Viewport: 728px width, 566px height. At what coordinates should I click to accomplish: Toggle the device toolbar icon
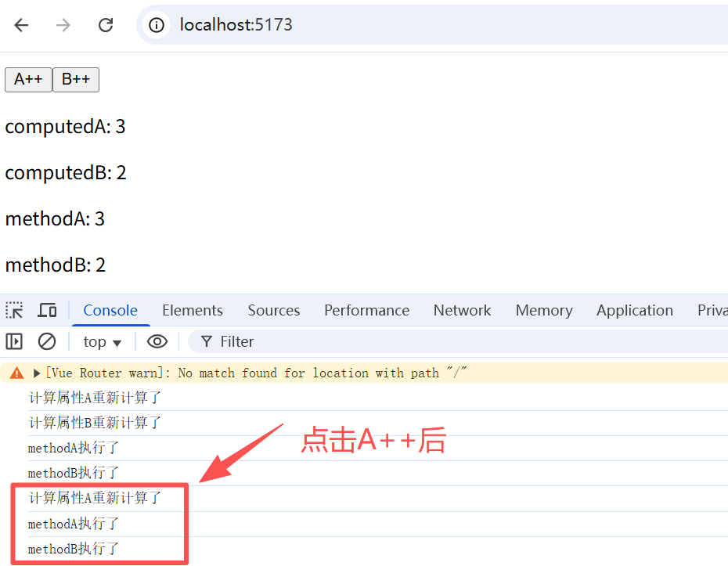pos(47,310)
